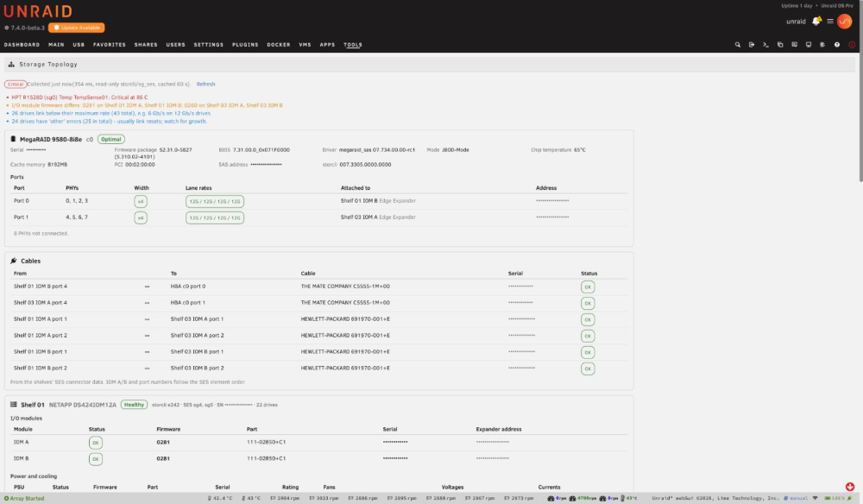
Task: Click the MegaRAID controller chip icon
Action: point(13,139)
